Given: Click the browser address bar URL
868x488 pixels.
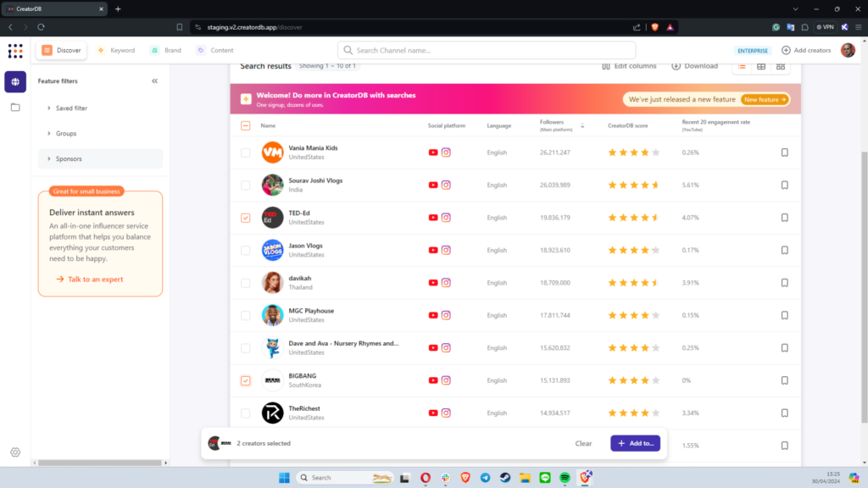Looking at the screenshot, I should click(x=254, y=27).
